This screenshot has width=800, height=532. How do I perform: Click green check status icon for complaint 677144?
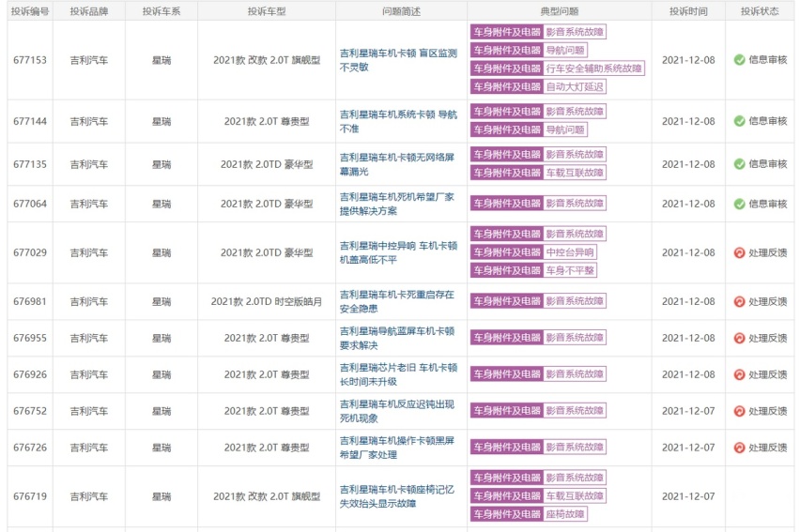pos(739,121)
